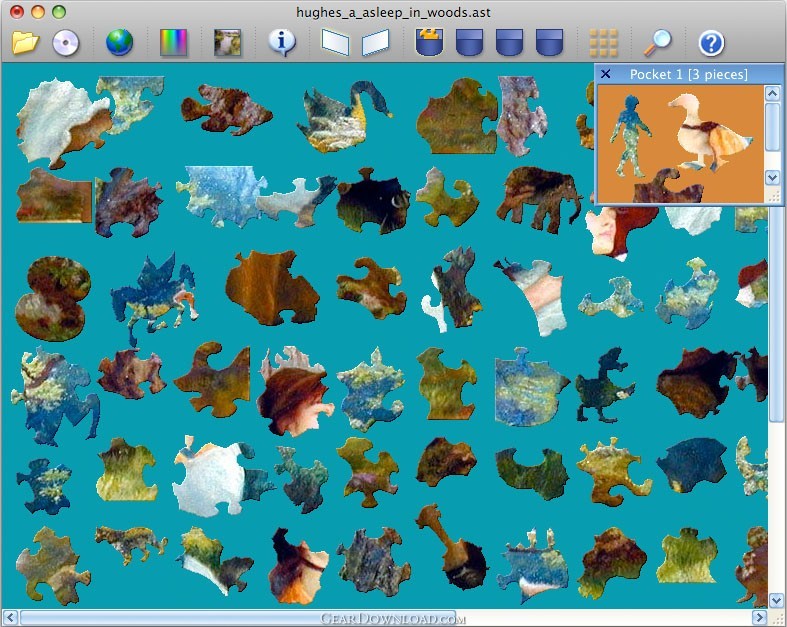The image size is (787, 627).
Task: Toggle the first pocket with yellow piece
Action: point(429,42)
